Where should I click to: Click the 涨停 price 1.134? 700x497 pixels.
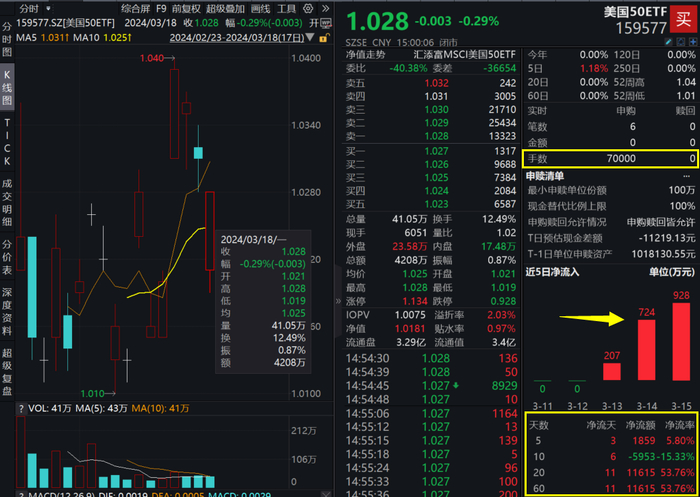click(415, 301)
